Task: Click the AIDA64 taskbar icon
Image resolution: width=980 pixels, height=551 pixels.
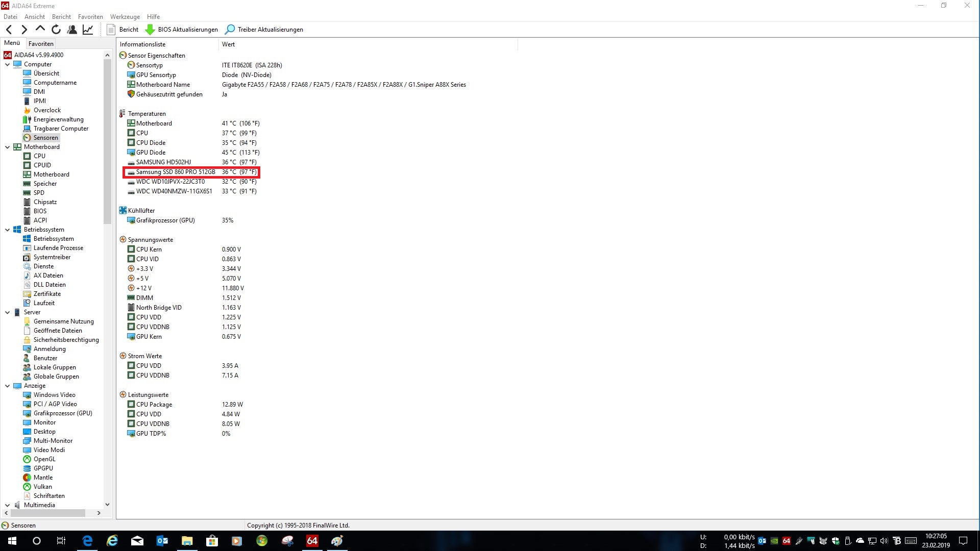Action: point(312,541)
